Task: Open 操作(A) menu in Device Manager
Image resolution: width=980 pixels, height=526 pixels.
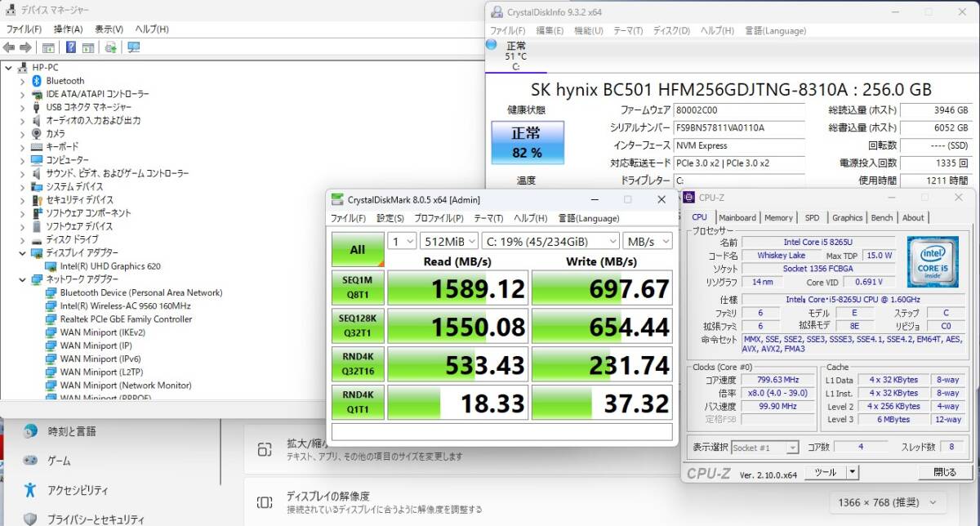Action: coord(68,29)
